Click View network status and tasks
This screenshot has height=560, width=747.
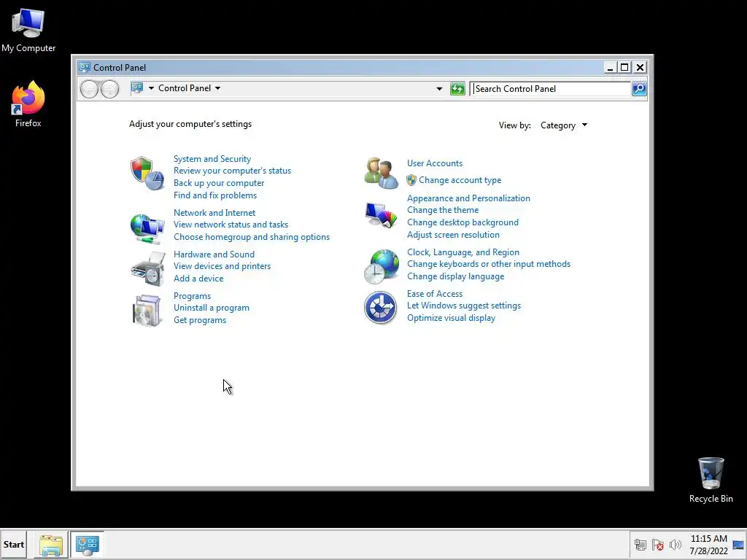tap(231, 225)
